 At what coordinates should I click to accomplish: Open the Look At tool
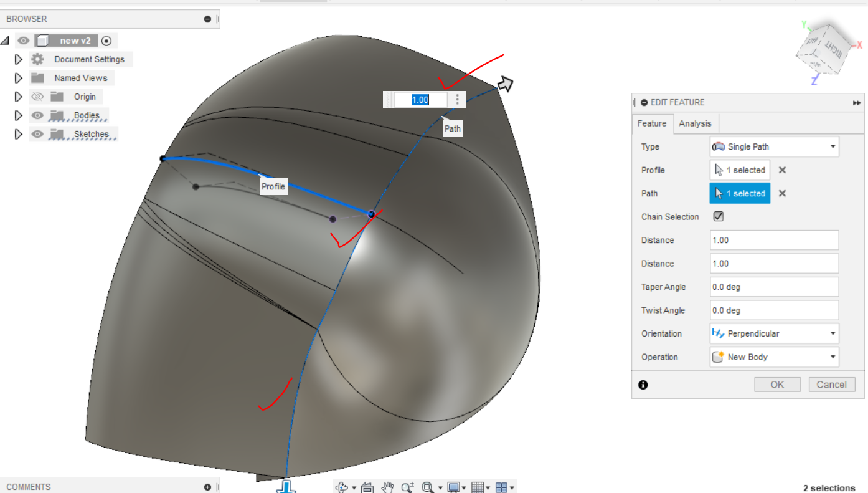tap(369, 487)
